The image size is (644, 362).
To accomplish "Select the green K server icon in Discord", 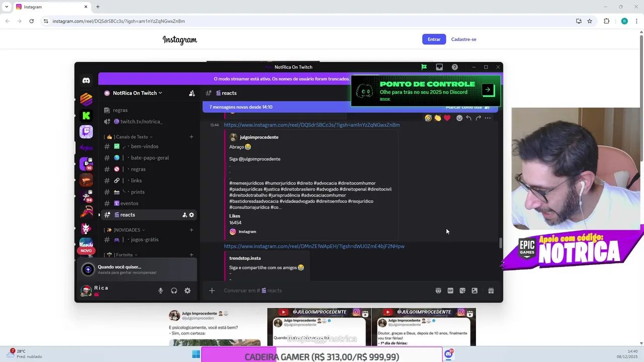I will click(86, 116).
